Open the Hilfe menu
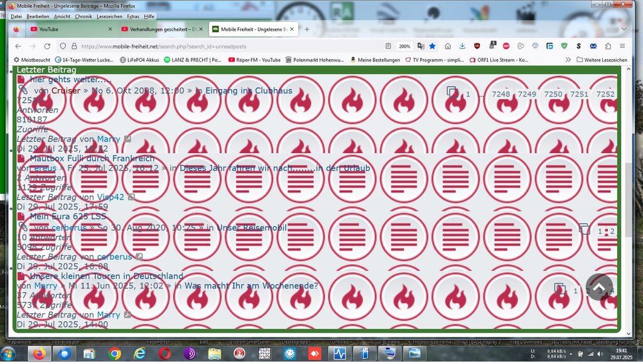 click(149, 16)
